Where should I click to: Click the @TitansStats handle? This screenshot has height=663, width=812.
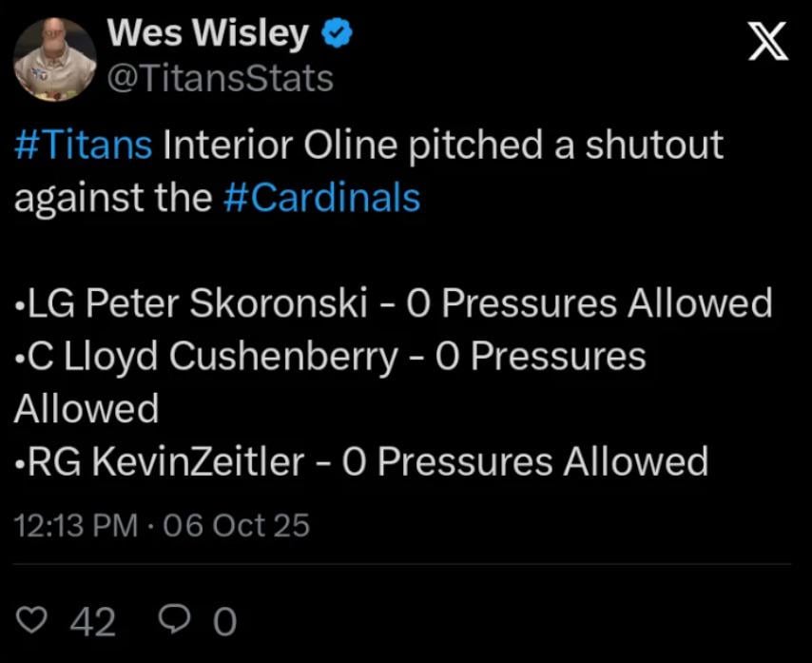[x=221, y=78]
